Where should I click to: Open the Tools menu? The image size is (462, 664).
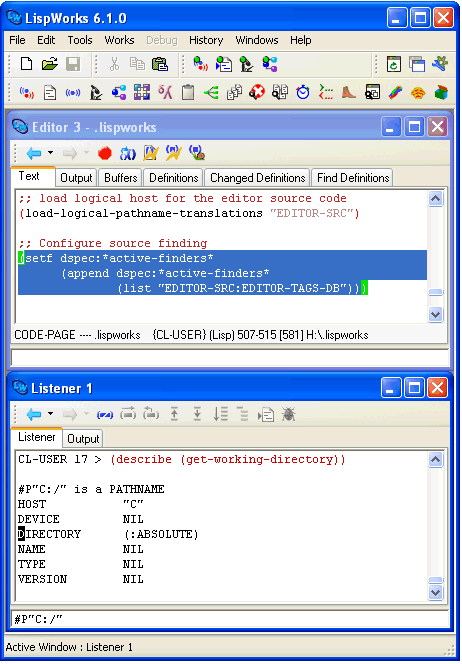point(80,40)
